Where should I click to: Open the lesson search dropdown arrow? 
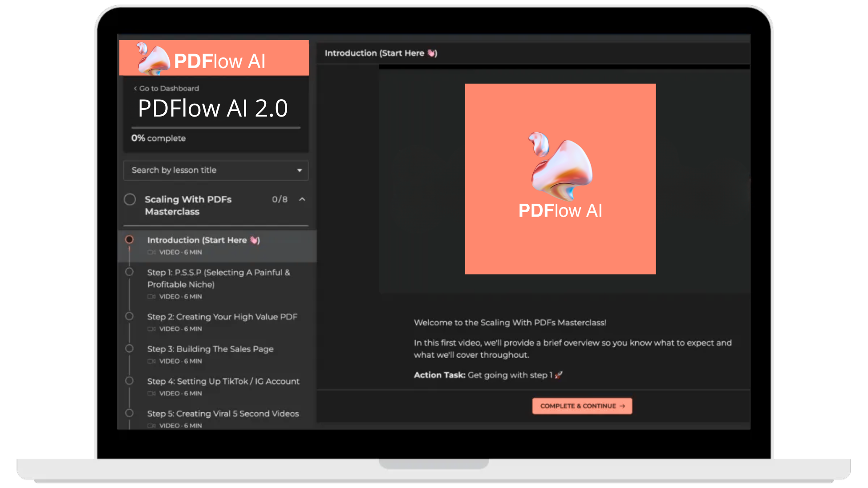[300, 170]
